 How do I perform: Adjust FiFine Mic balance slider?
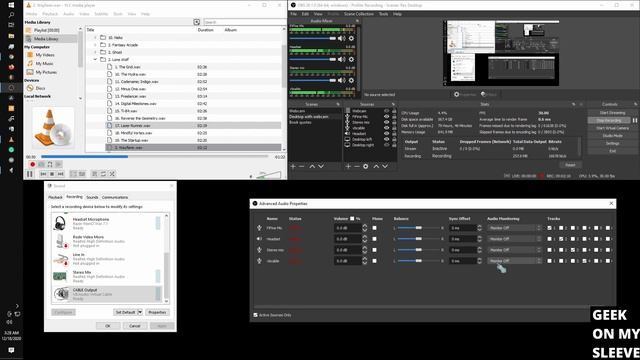tap(418, 228)
